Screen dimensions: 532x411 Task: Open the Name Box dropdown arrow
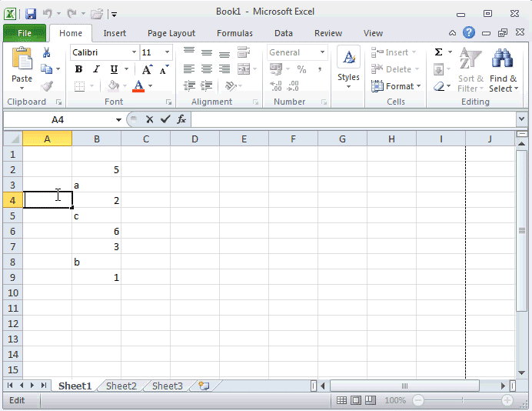118,119
